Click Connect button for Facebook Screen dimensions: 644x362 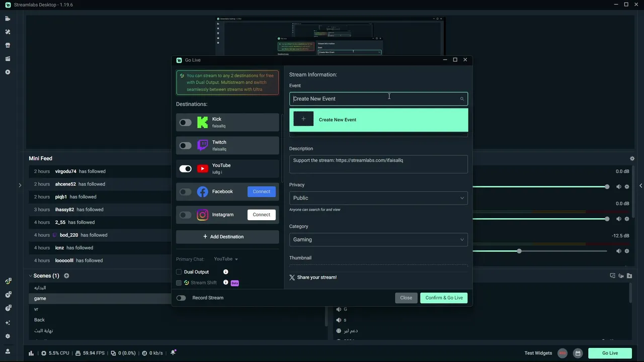[x=262, y=192]
